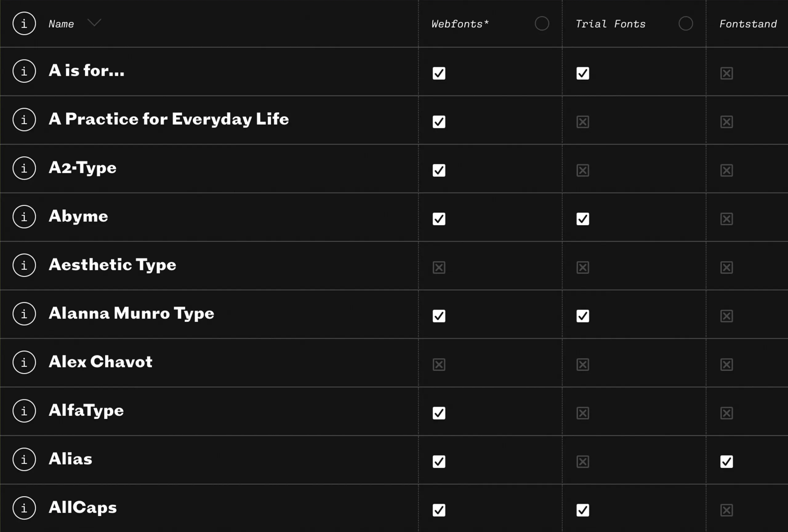This screenshot has width=788, height=532.
Task: Click Trial Fonts checkbox for AllCaps
Action: pyautogui.click(x=582, y=510)
